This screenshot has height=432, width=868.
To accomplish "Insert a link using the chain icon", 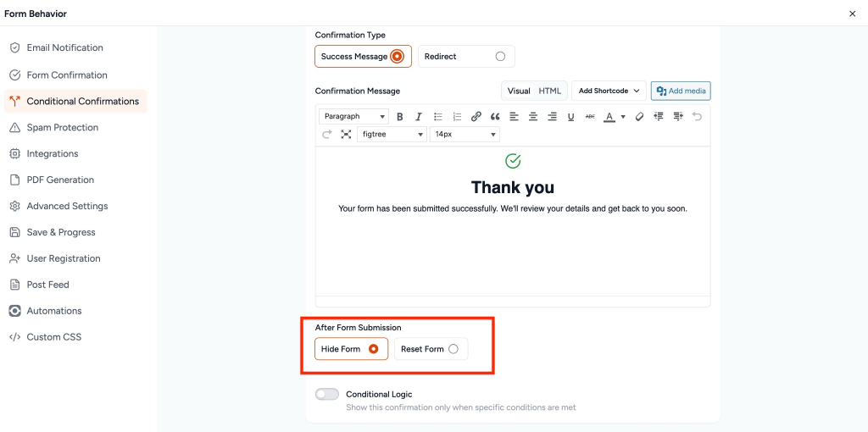I will click(476, 117).
